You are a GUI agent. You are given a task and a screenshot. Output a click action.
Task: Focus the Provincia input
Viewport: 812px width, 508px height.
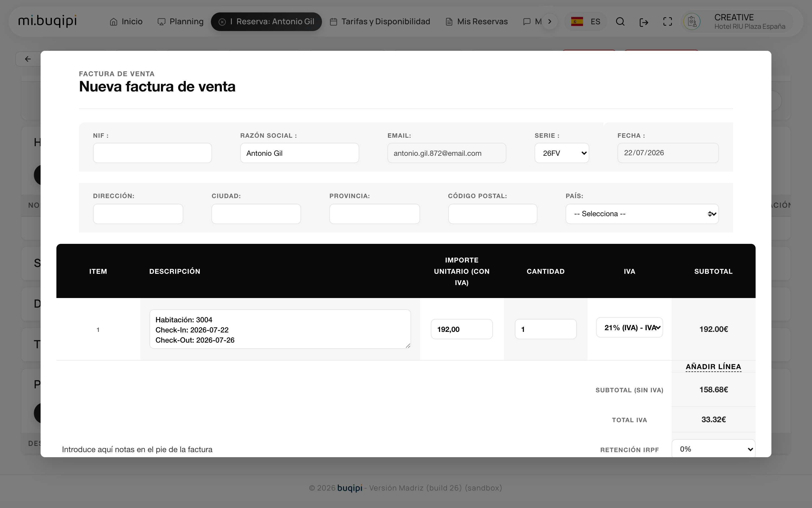(x=374, y=214)
